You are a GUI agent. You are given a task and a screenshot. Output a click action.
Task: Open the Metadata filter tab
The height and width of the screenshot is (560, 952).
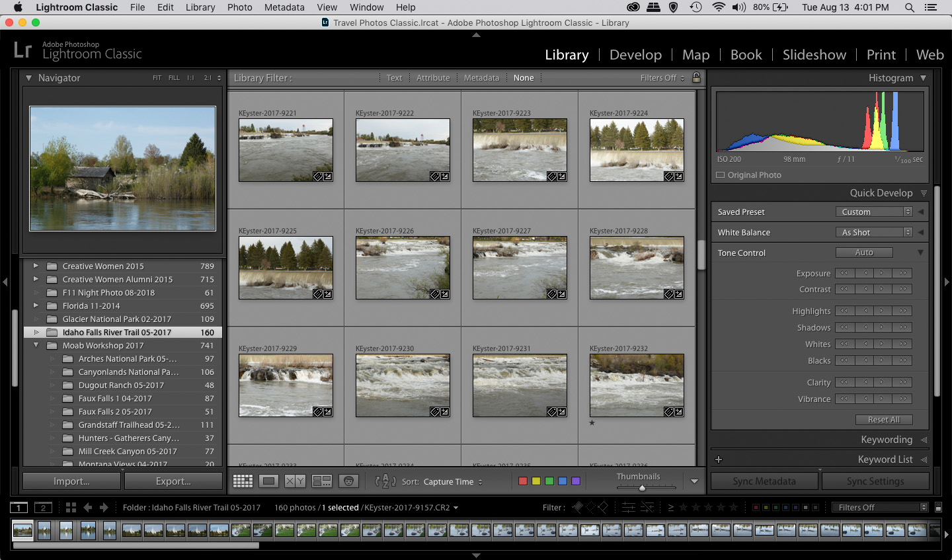click(x=481, y=77)
